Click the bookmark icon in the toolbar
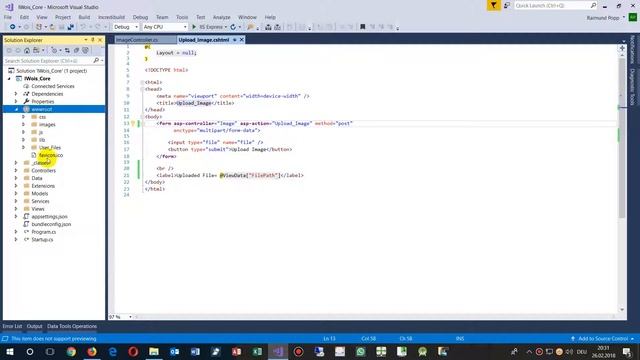The width and height of the screenshot is (640, 360). point(362,27)
